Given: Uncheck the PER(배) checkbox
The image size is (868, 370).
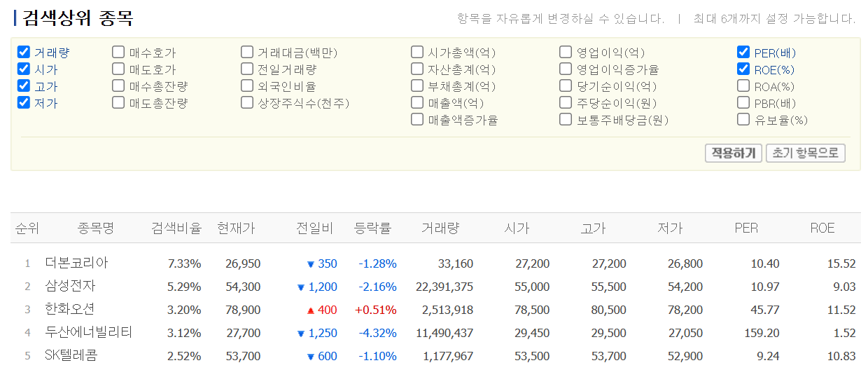Looking at the screenshot, I should tap(743, 53).
